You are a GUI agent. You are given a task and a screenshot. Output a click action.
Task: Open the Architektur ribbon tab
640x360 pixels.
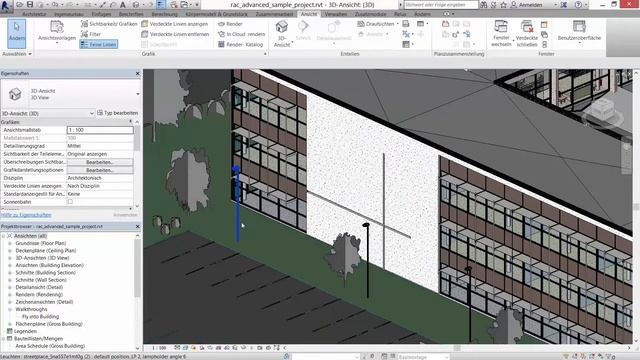click(34, 14)
